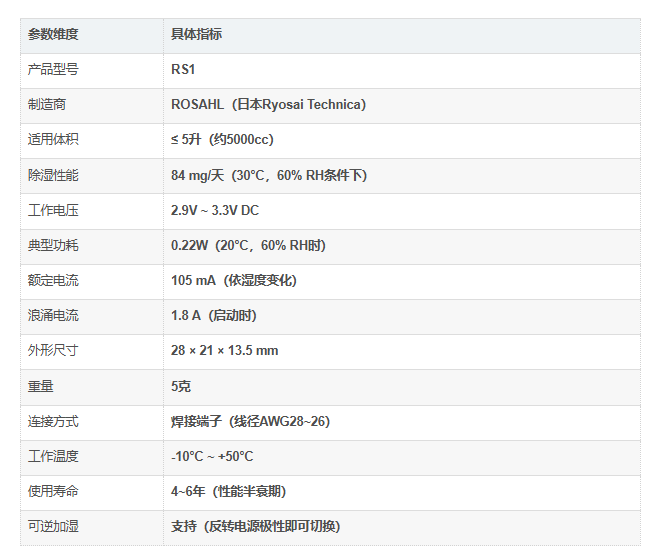The height and width of the screenshot is (559, 656).
Task: Click the 重量 row label
Action: (41, 386)
